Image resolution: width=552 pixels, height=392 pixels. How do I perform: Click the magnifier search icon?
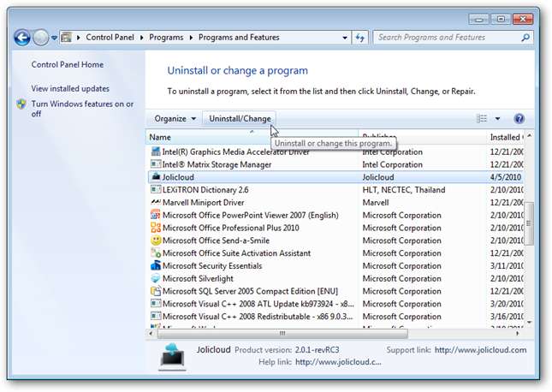pos(525,38)
